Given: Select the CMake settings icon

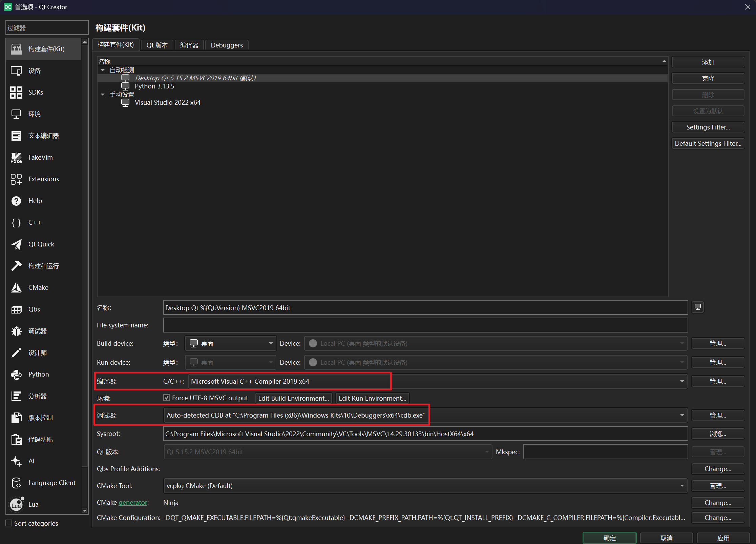Looking at the screenshot, I should pos(16,287).
